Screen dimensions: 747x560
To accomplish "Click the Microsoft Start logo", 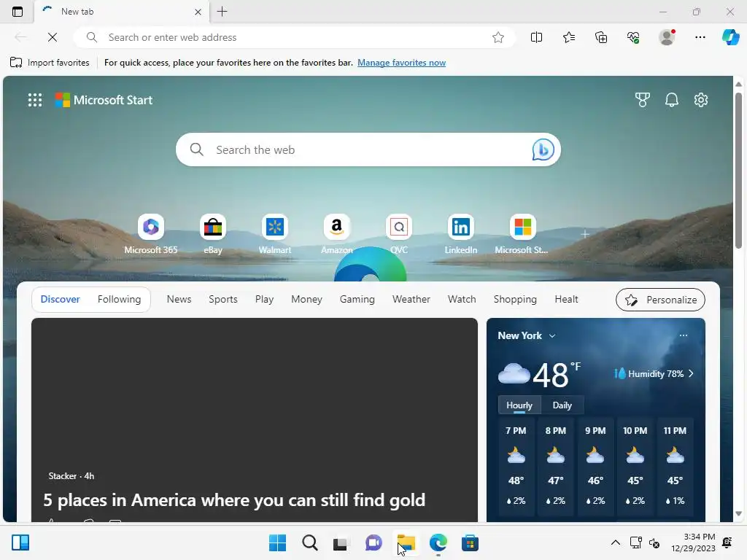I will pos(104,100).
